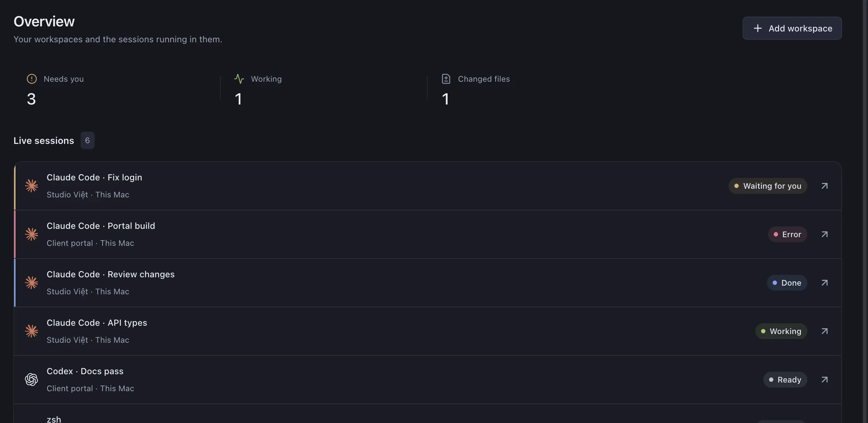Open the zsh session row

[x=428, y=414]
